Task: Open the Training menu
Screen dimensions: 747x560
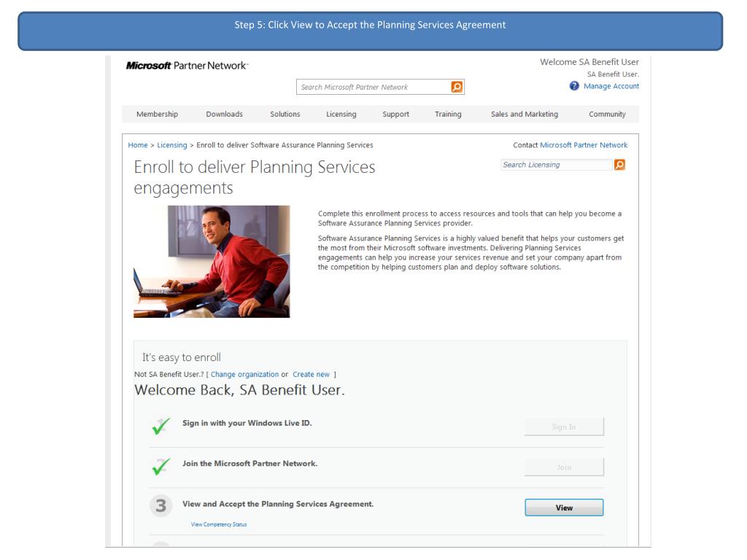Action: pos(448,114)
